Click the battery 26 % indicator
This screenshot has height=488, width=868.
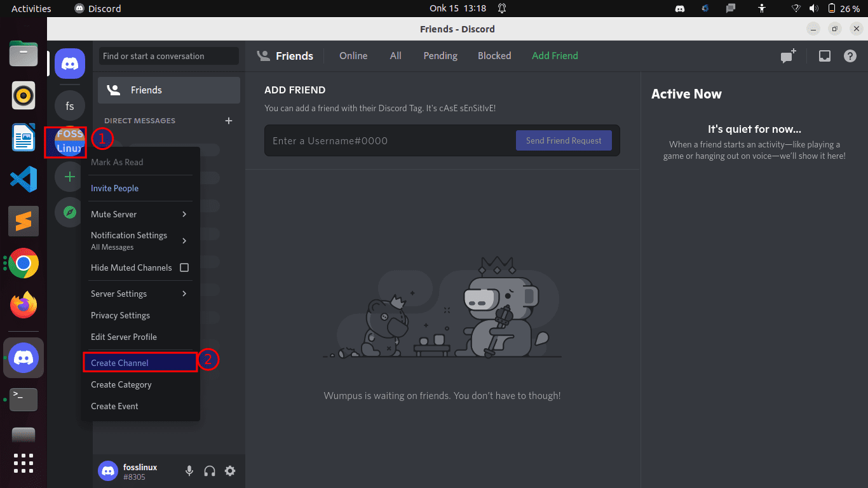click(x=844, y=8)
